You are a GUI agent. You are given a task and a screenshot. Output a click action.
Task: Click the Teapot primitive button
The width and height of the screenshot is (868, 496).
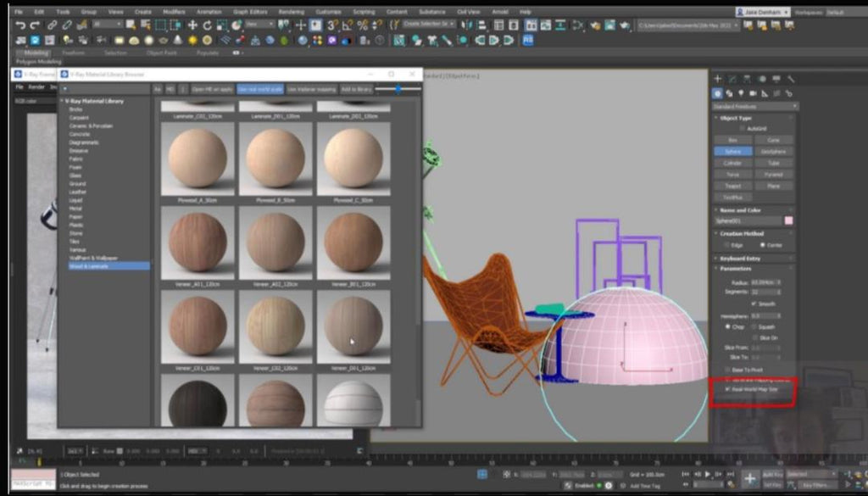pos(733,186)
